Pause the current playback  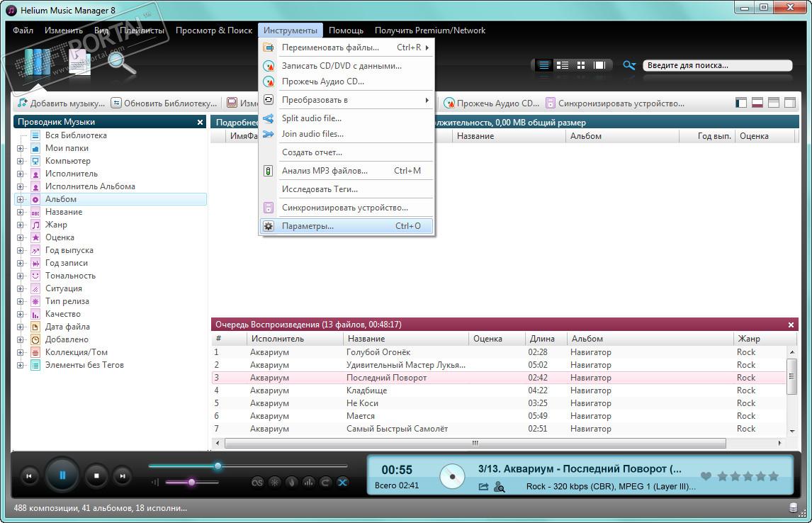(x=62, y=476)
